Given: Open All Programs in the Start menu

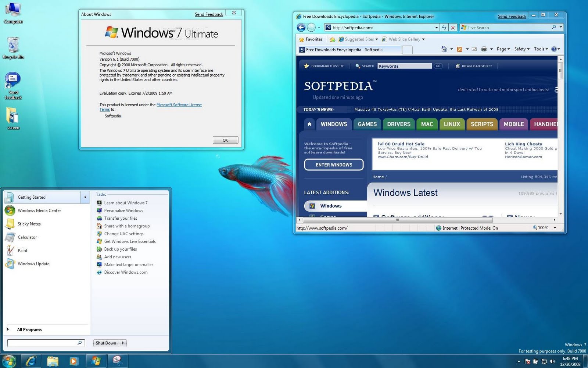Looking at the screenshot, I should pos(29,329).
